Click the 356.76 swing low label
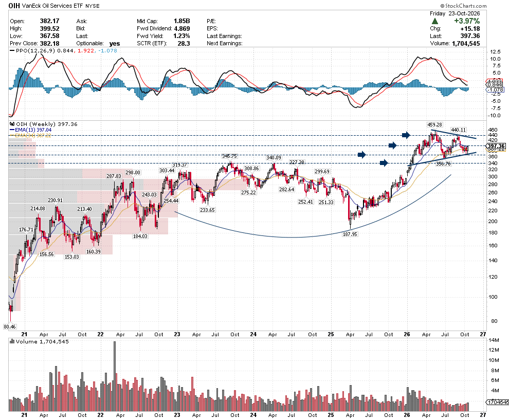This screenshot has width=509, height=420. (443, 164)
